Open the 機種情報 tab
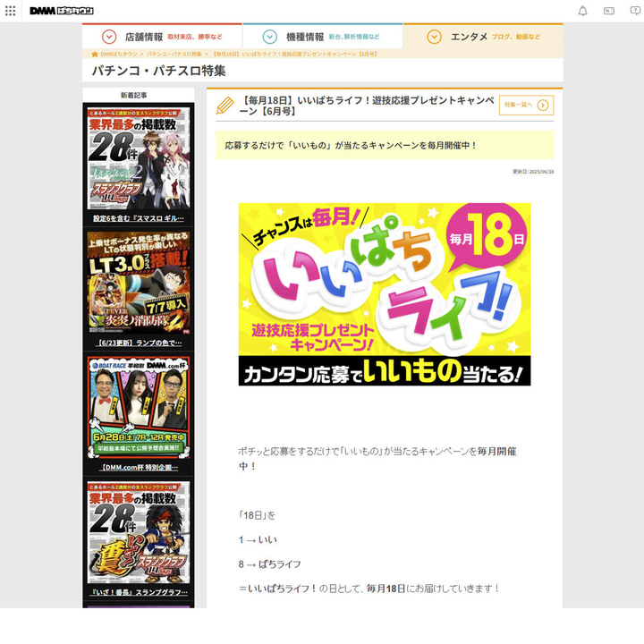This screenshot has width=644, height=644. [322, 36]
